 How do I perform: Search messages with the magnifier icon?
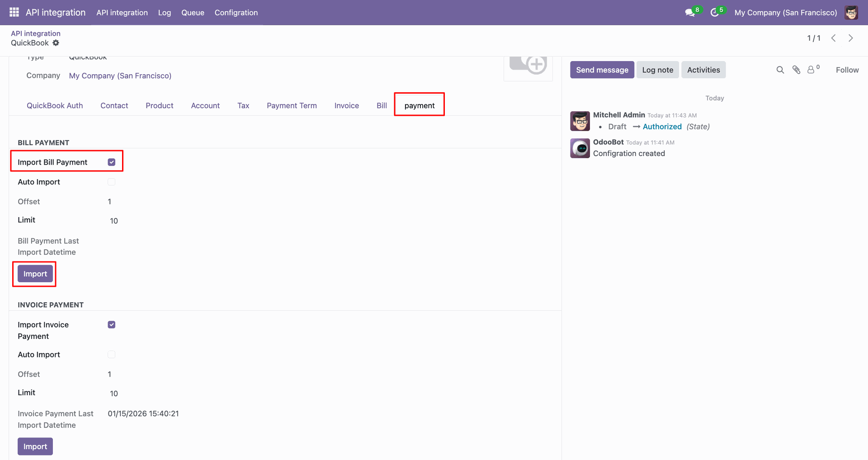pyautogui.click(x=780, y=70)
